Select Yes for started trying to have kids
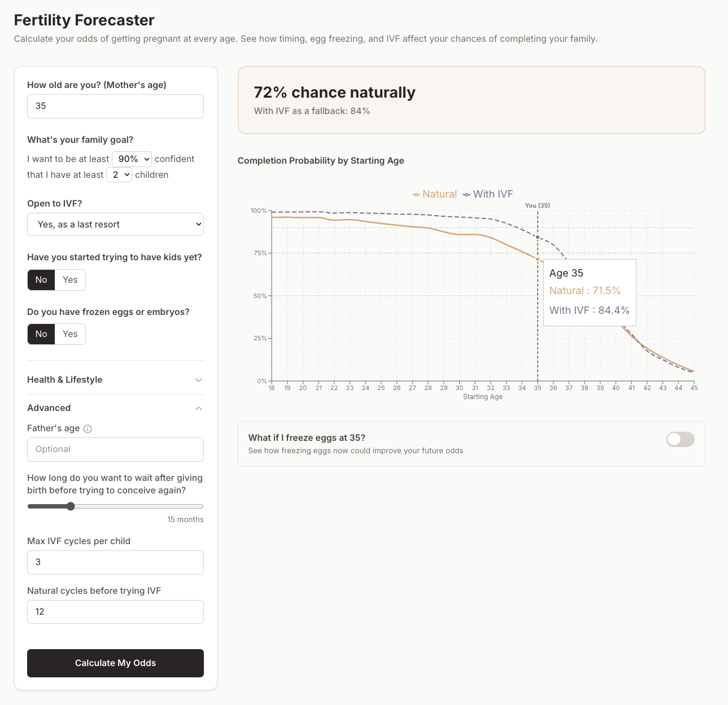 (70, 280)
